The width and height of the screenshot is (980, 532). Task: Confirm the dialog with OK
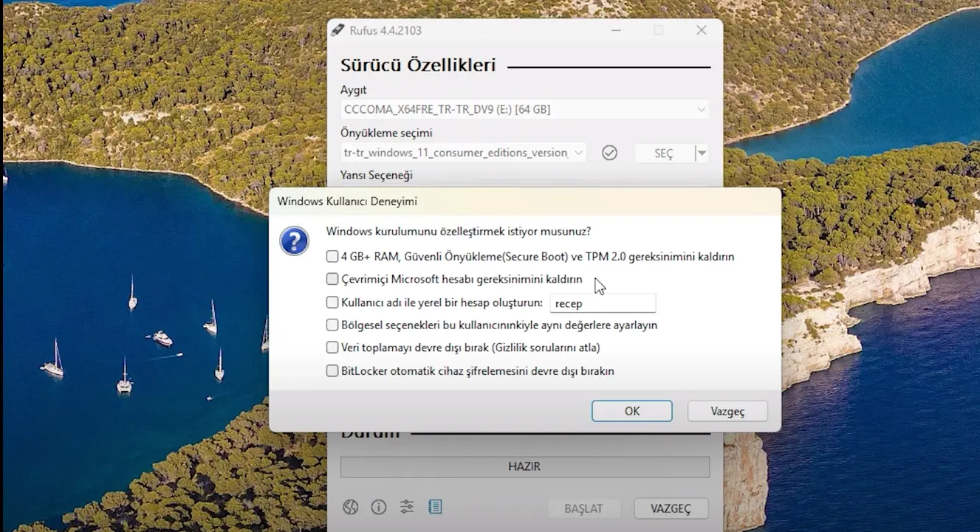click(632, 411)
